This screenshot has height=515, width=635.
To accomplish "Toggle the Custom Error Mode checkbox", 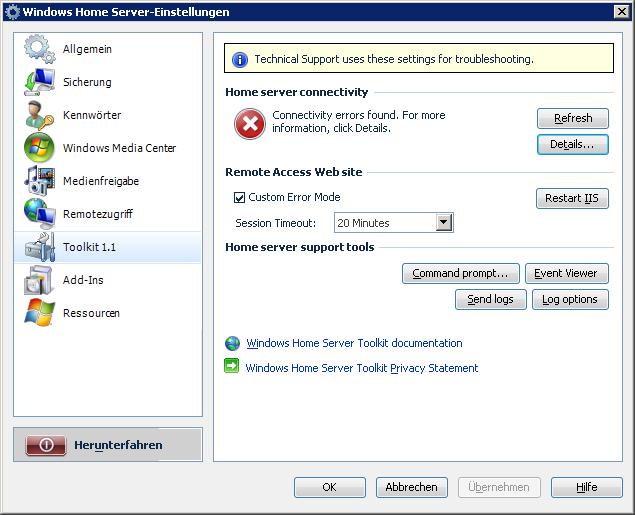I will (x=239, y=198).
